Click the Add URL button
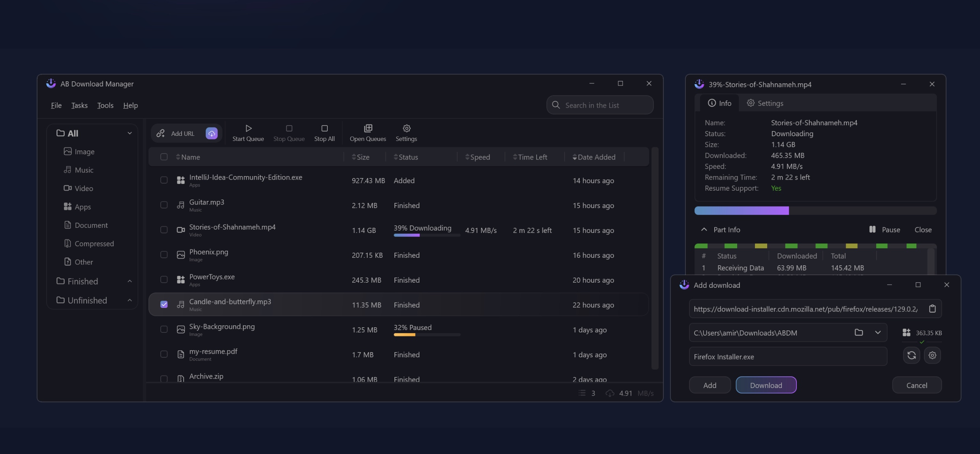This screenshot has width=980, height=454. pyautogui.click(x=186, y=133)
